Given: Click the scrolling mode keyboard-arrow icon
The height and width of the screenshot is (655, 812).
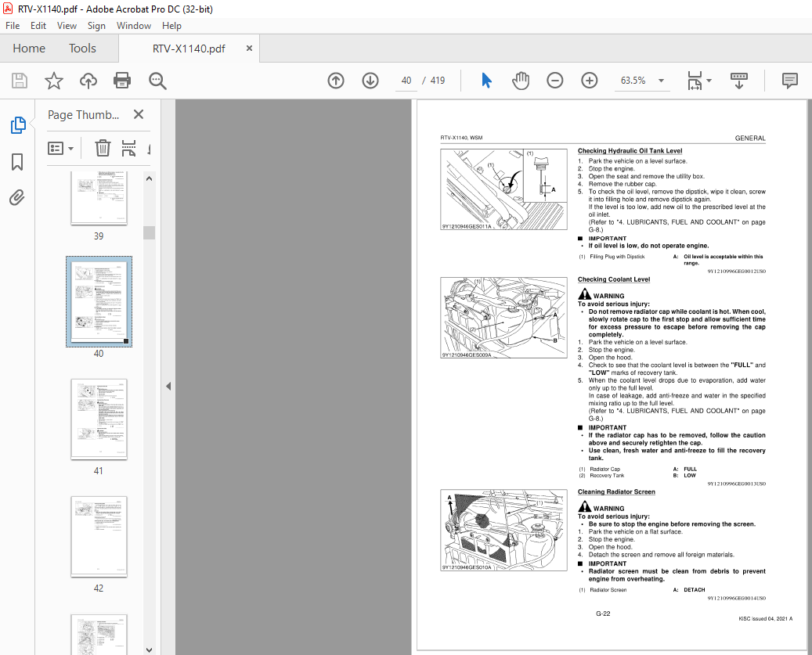Looking at the screenshot, I should click(739, 81).
